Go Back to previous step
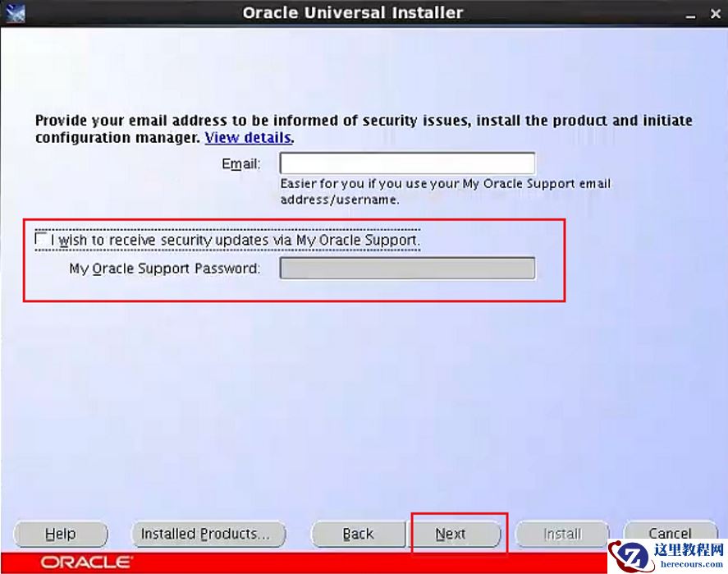Viewport: 728px width, 574px height. [x=358, y=534]
